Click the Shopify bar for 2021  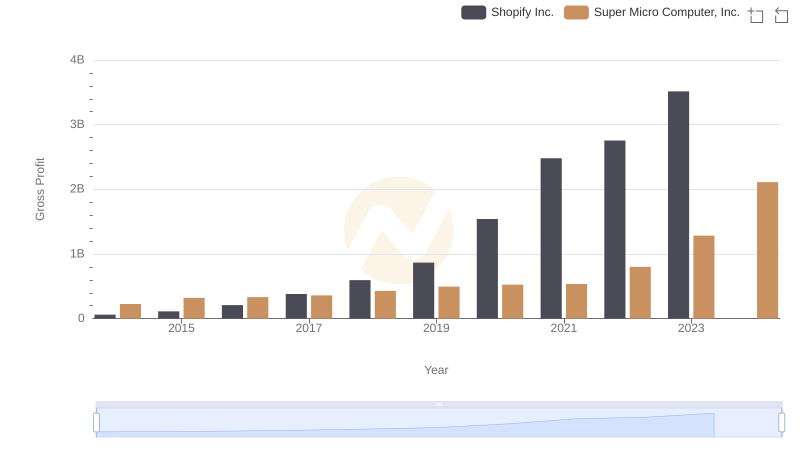551,238
